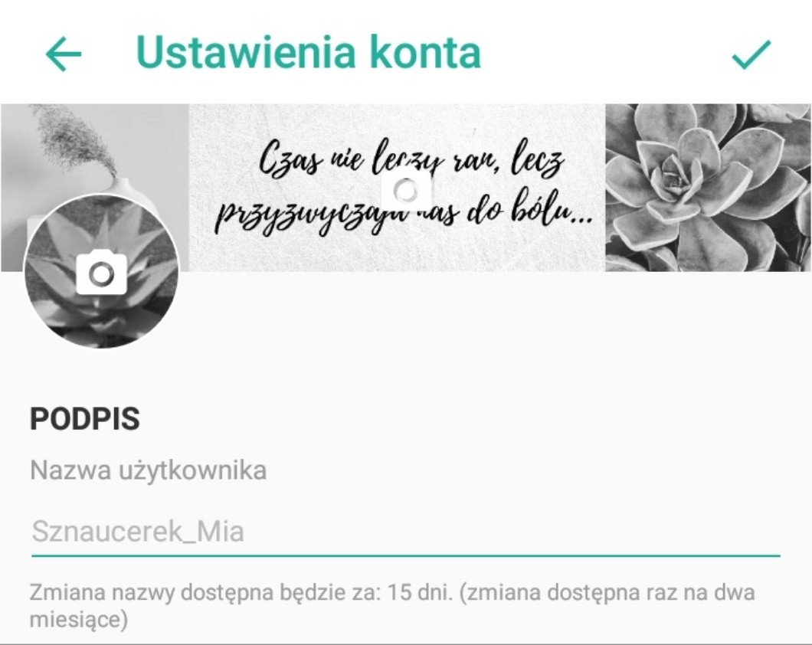Click the PODPIS section heading
This screenshot has width=812, height=645.
coord(85,419)
